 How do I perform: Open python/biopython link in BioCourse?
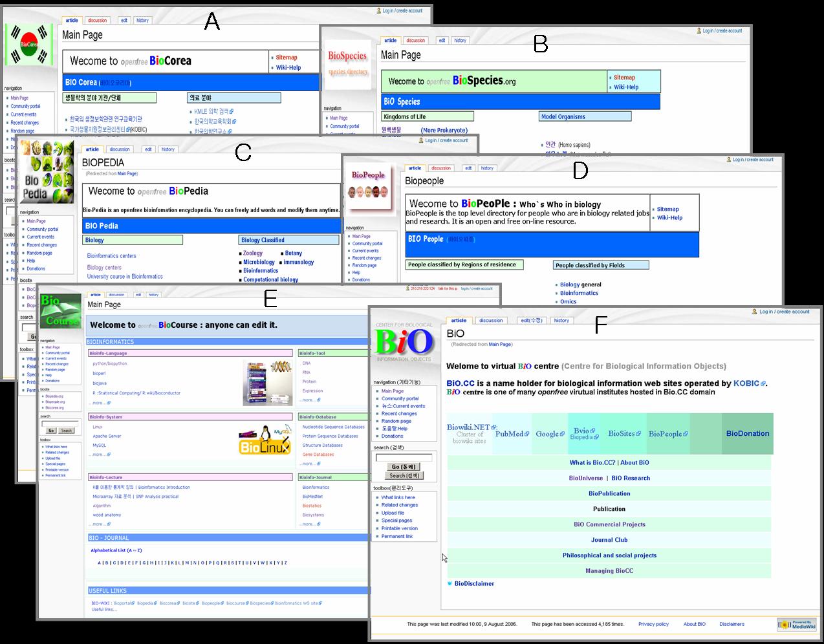[x=110, y=363]
